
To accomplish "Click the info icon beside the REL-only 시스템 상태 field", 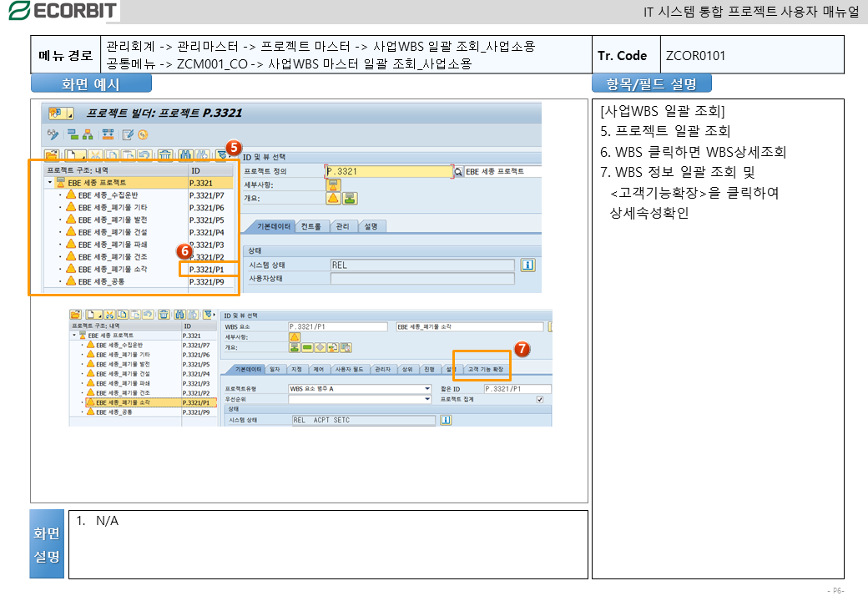I will tap(527, 265).
